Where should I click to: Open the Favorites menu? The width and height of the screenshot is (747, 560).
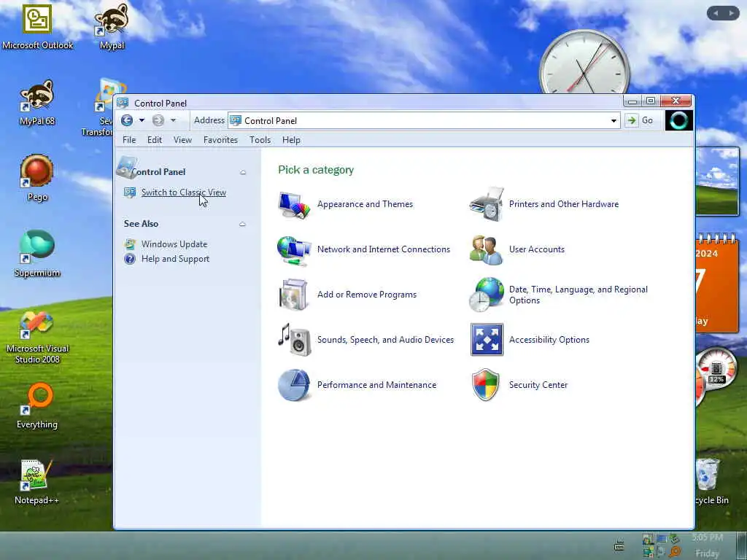tap(220, 140)
